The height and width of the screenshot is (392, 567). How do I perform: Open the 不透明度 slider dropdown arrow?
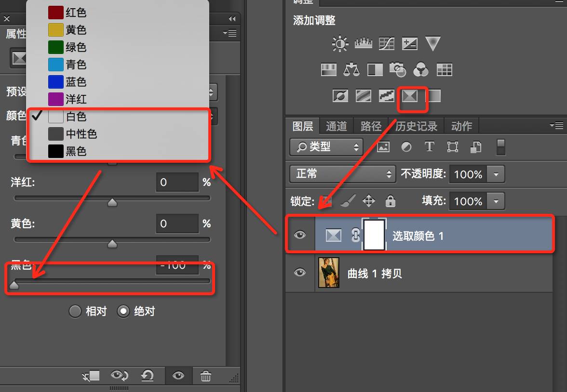coord(496,174)
